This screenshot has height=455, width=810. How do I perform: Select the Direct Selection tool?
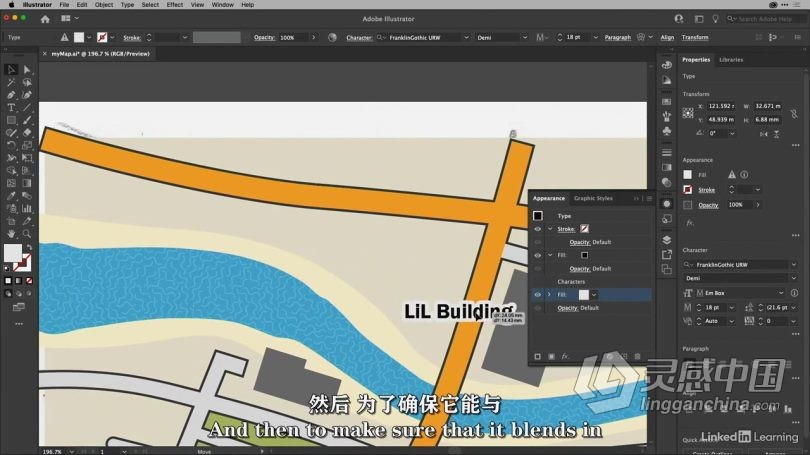(x=27, y=70)
